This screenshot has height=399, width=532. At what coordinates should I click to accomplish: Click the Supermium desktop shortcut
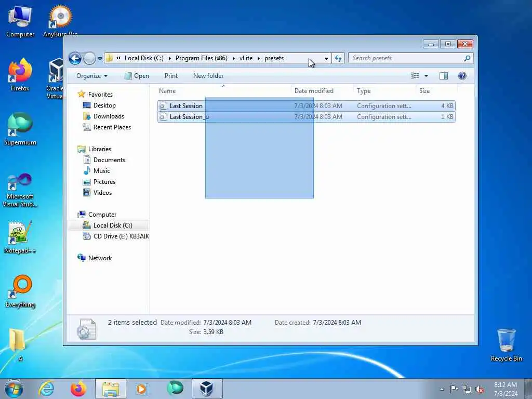point(20,129)
